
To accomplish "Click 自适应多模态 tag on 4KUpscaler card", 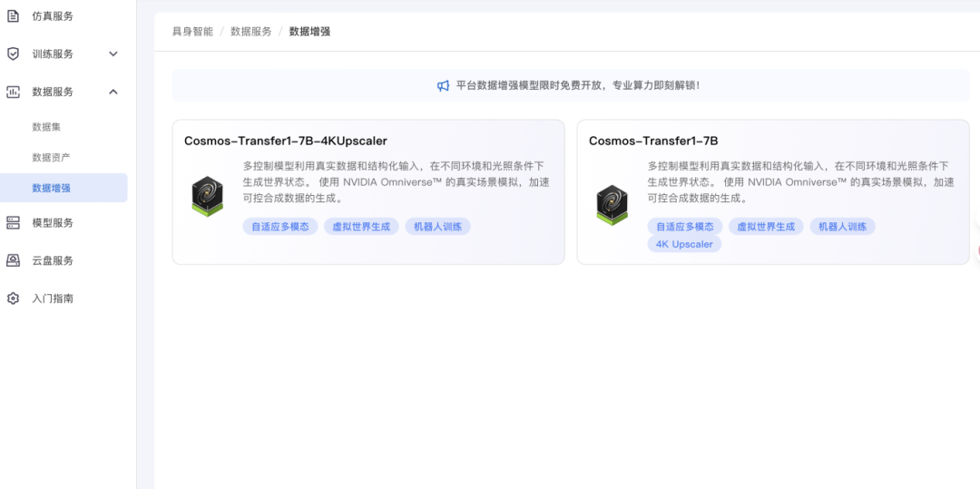I will pyautogui.click(x=280, y=227).
